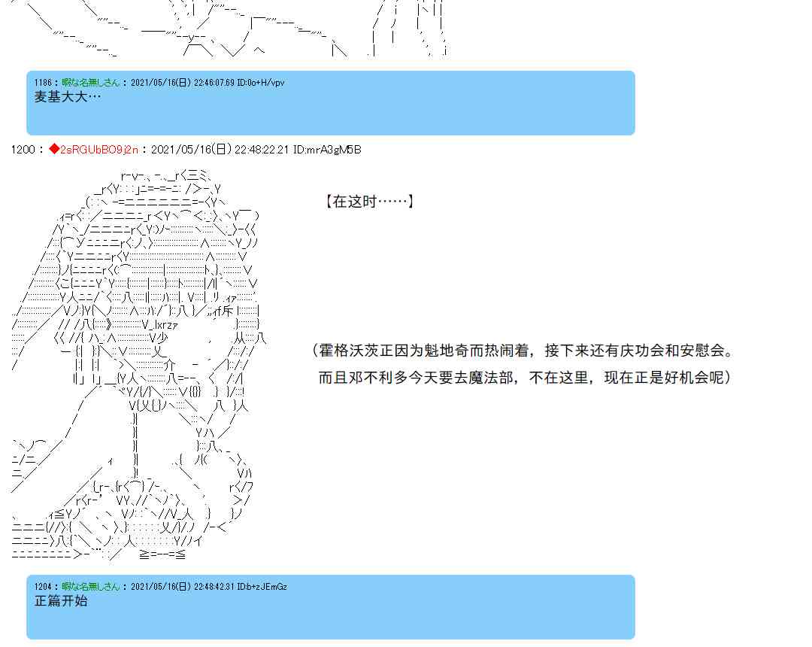Click the ID mrA3gM5B text
The image size is (812, 647).
tap(327, 150)
